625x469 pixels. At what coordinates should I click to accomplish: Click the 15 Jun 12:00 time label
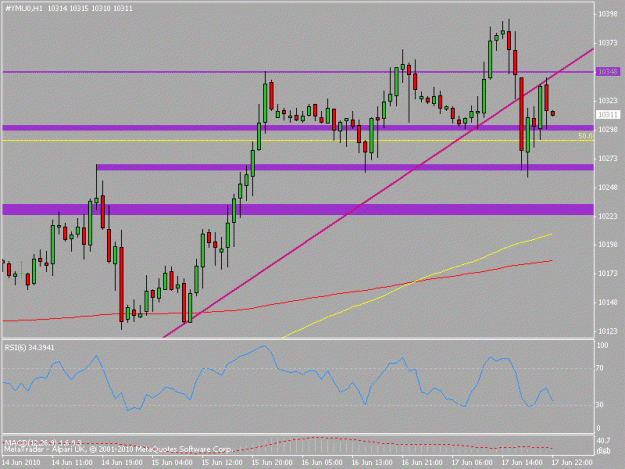[222, 463]
